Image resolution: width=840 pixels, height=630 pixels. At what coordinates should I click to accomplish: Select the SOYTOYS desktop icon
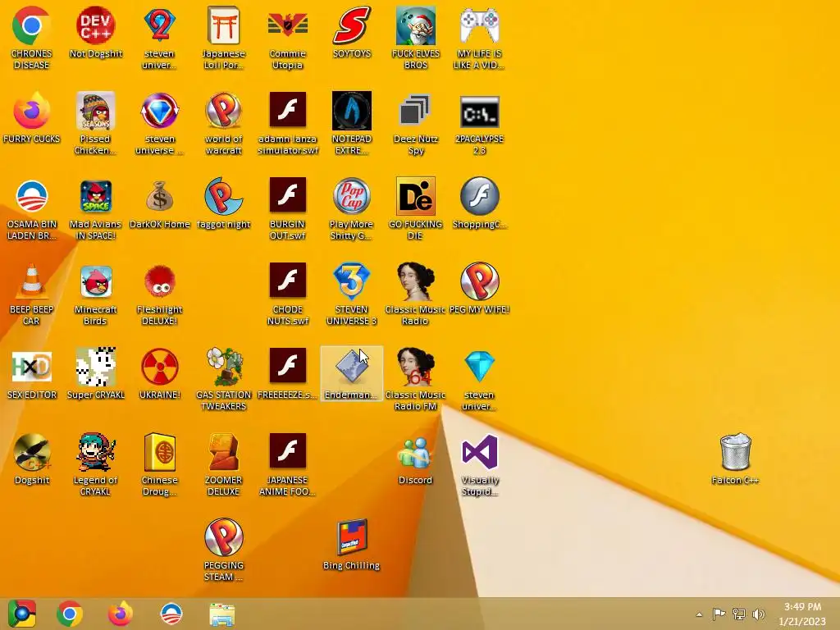(x=351, y=25)
